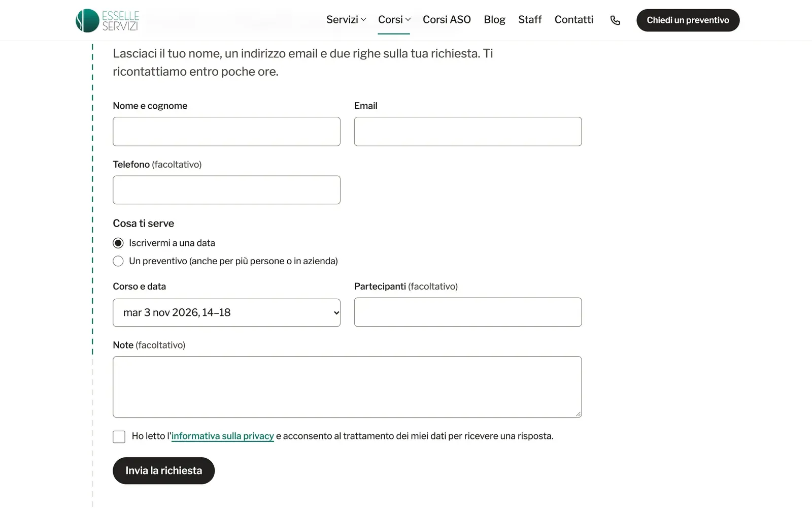Open the Corso e data dropdown
The height and width of the screenshot is (508, 812).
(226, 312)
